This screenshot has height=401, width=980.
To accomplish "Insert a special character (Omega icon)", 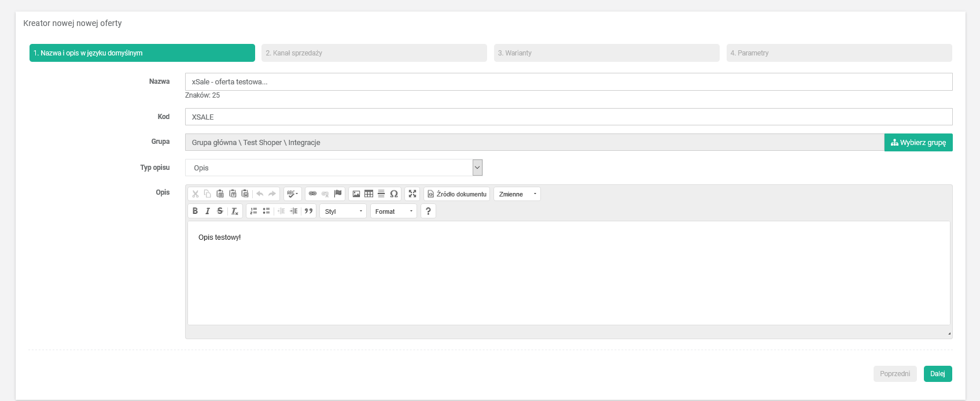I will (394, 194).
